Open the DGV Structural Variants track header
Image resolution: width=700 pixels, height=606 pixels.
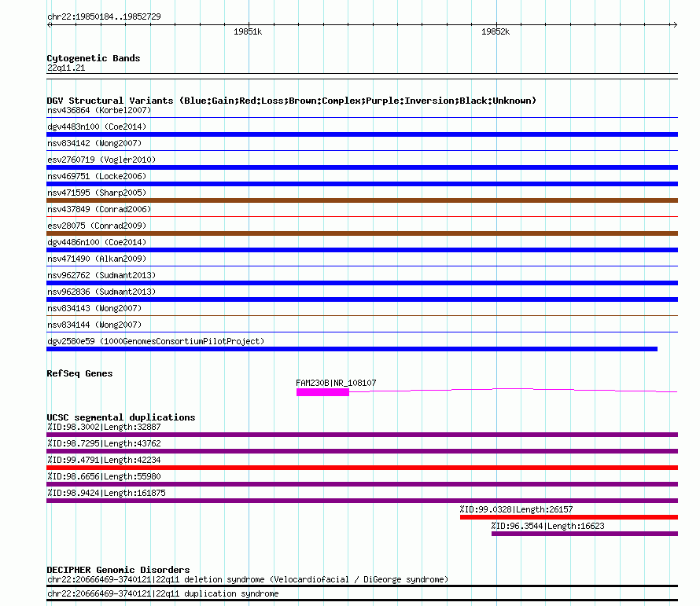tap(292, 101)
